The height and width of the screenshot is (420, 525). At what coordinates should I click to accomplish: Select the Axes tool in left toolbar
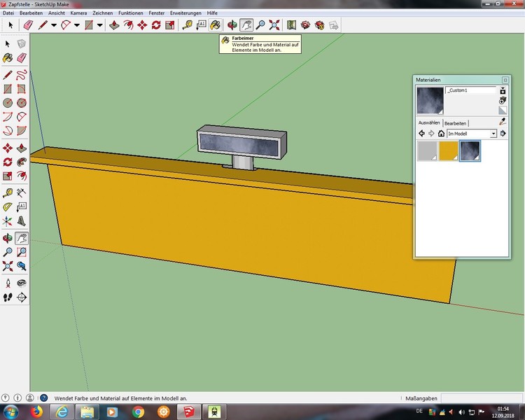pyautogui.click(x=8, y=220)
